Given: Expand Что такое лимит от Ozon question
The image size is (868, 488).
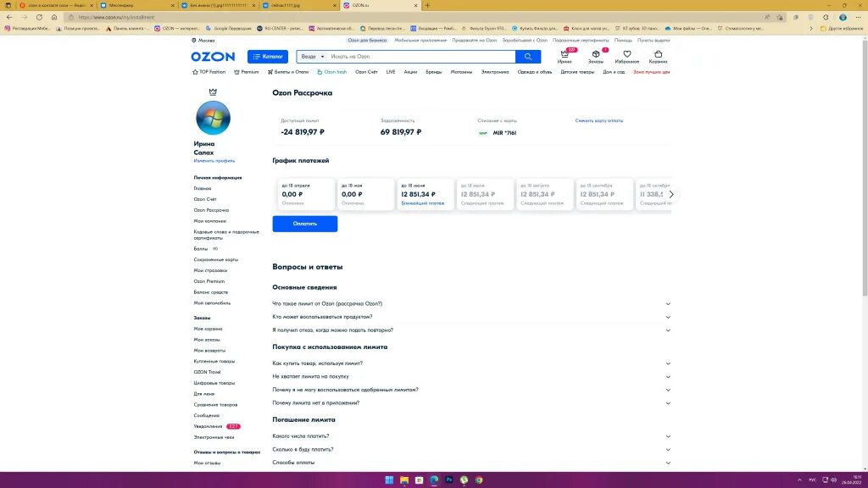Looking at the screenshot, I should [471, 304].
